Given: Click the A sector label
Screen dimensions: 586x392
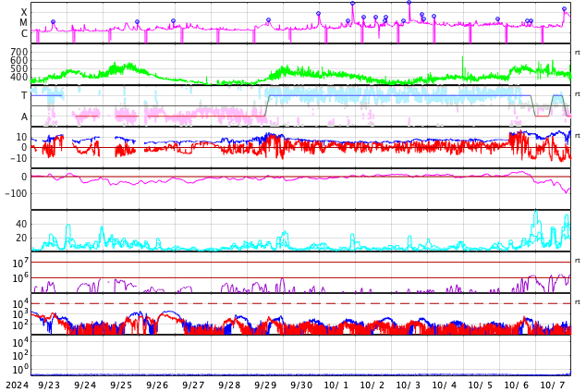Looking at the screenshot, I should 24,117.
